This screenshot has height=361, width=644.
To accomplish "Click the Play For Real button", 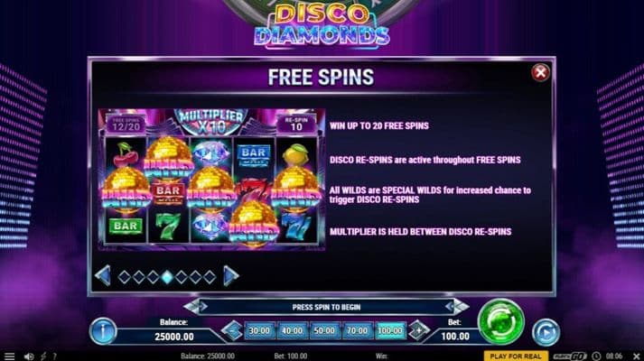I will tap(516, 356).
